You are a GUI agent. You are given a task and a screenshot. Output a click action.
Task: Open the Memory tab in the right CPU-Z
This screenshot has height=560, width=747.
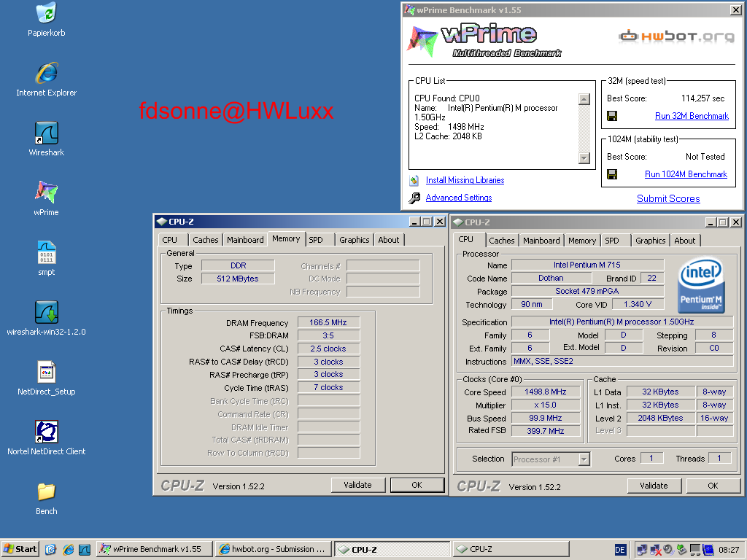(581, 241)
